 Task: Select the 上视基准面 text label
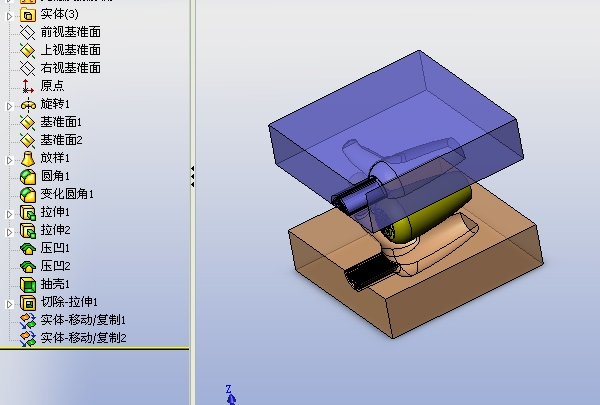71,50
